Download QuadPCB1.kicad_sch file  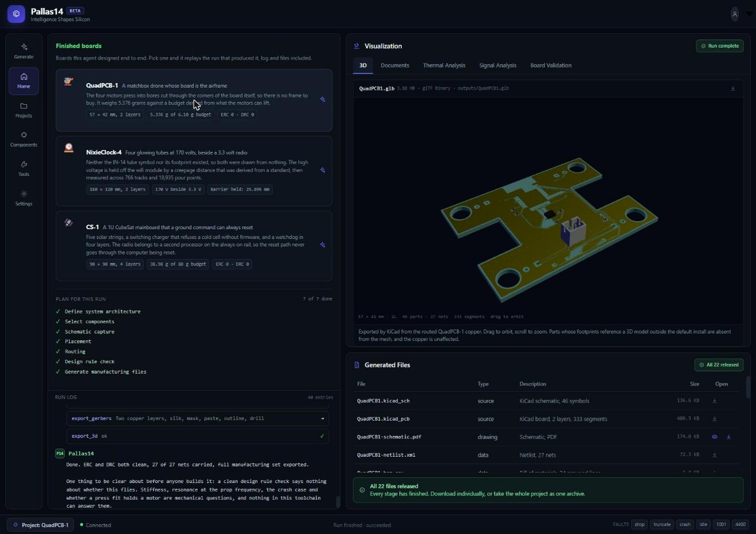click(714, 401)
